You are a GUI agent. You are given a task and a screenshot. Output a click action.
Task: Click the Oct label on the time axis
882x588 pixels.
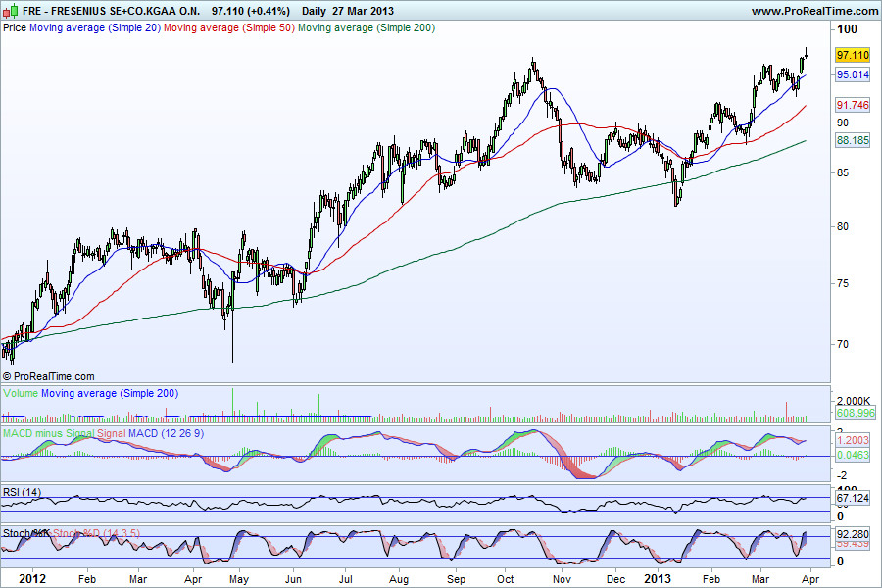[x=505, y=579]
